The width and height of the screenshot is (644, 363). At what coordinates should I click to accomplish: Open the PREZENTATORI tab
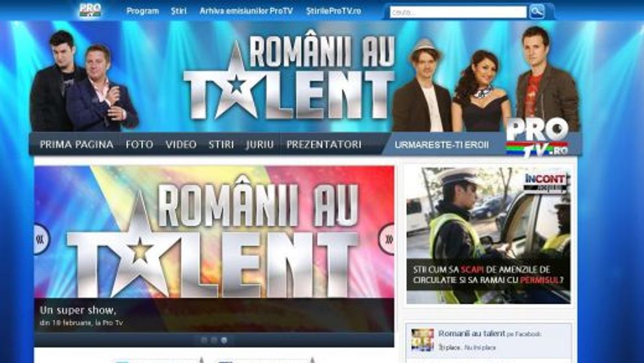tap(324, 144)
